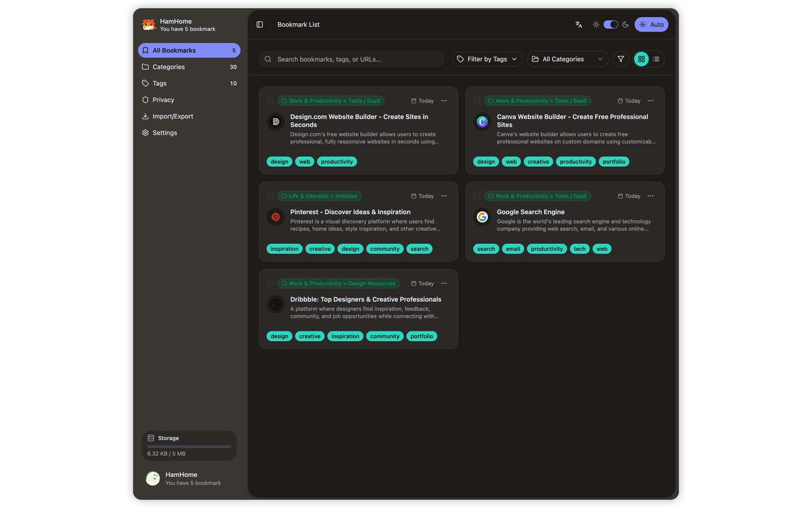Select the Dribbble bookmark checkbox
The width and height of the screenshot is (812, 508).
click(270, 284)
